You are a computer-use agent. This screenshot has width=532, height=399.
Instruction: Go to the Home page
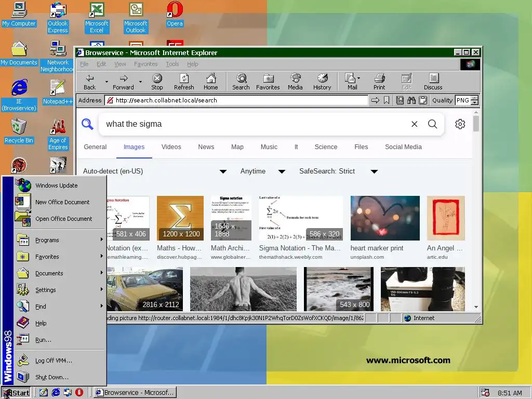tap(211, 82)
